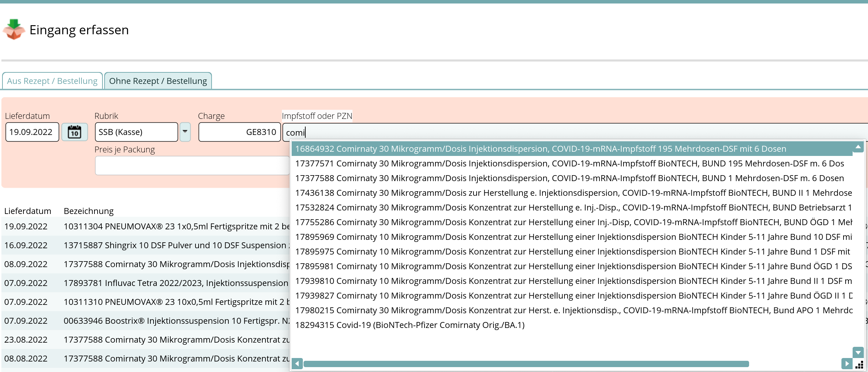Pick suggestion 17939827 Comirnaty Kinder ÖGD II
This screenshot has height=372, width=868.
(572, 296)
